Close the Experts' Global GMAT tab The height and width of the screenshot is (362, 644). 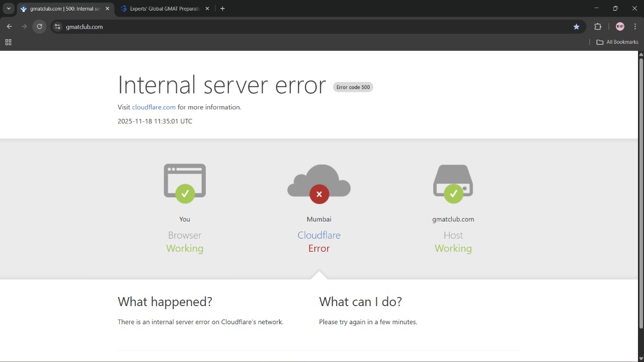point(207,9)
